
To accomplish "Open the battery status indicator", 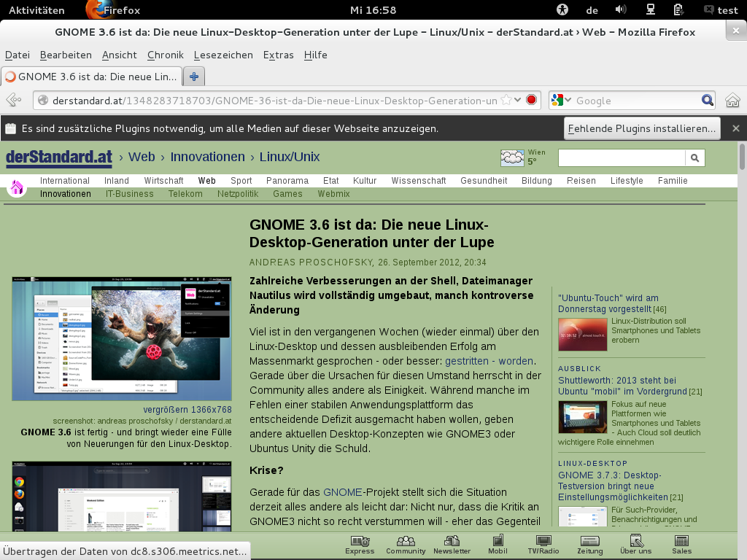I will (678, 9).
